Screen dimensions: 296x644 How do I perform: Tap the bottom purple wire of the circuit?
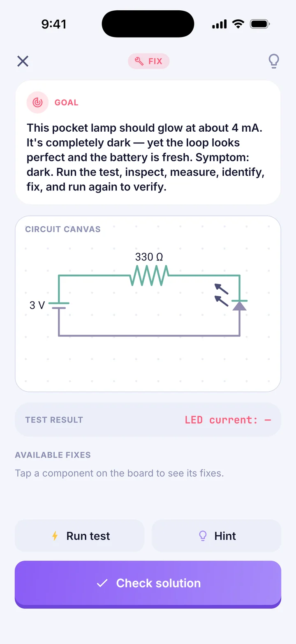pyautogui.click(x=149, y=336)
